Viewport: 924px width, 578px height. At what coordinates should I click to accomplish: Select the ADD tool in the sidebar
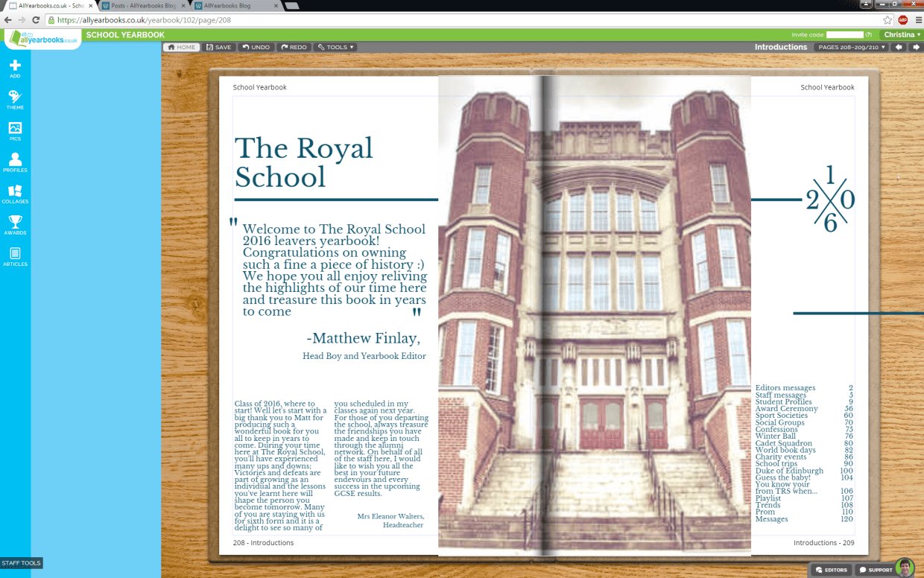click(x=15, y=69)
